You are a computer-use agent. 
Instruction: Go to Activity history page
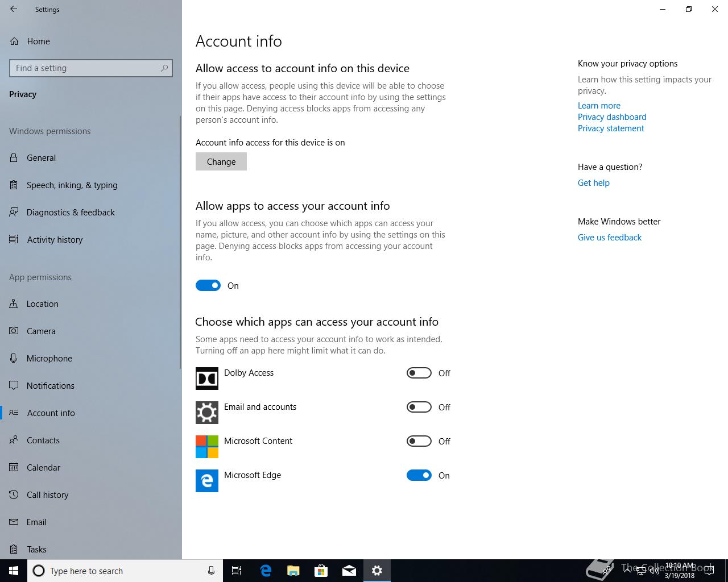pos(90,239)
